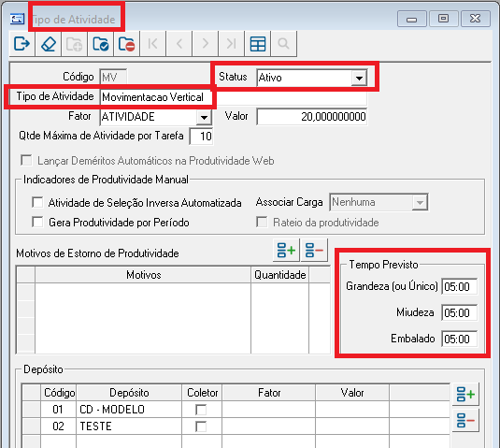
Task: Click the delete folder-minus icon
Action: click(x=126, y=44)
